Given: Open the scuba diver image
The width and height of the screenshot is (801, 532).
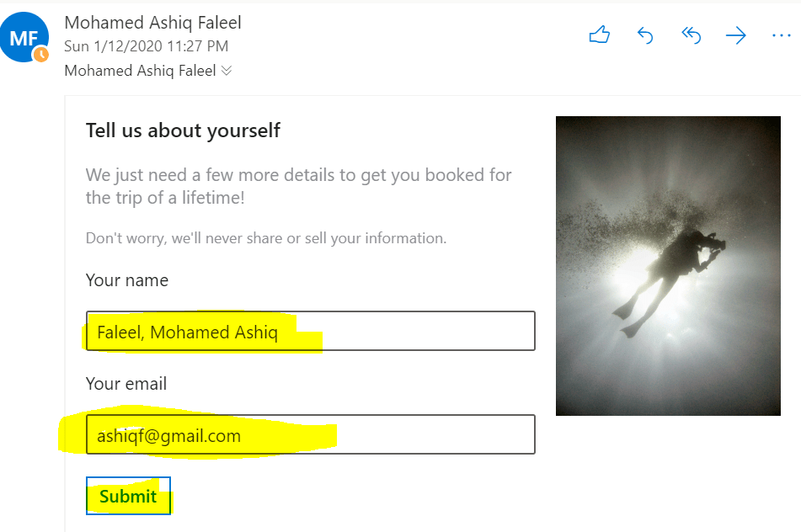Looking at the screenshot, I should 668,266.
